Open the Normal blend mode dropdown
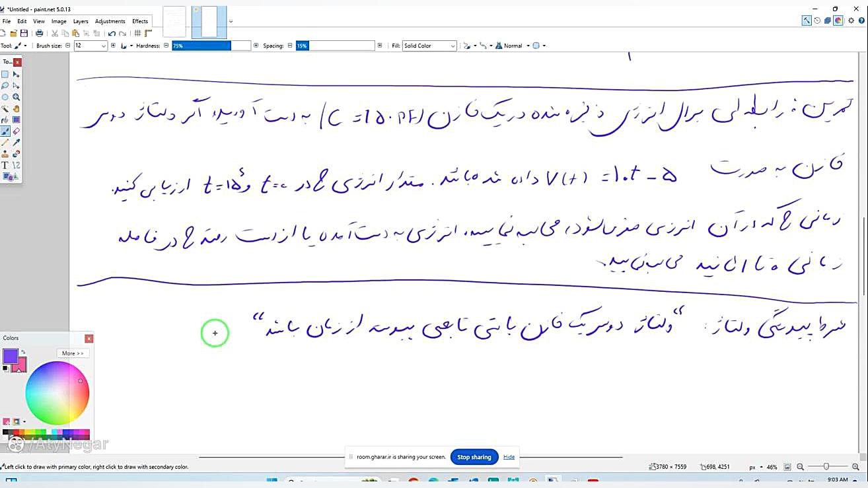Screen dimensions: 868x488 (x=513, y=46)
